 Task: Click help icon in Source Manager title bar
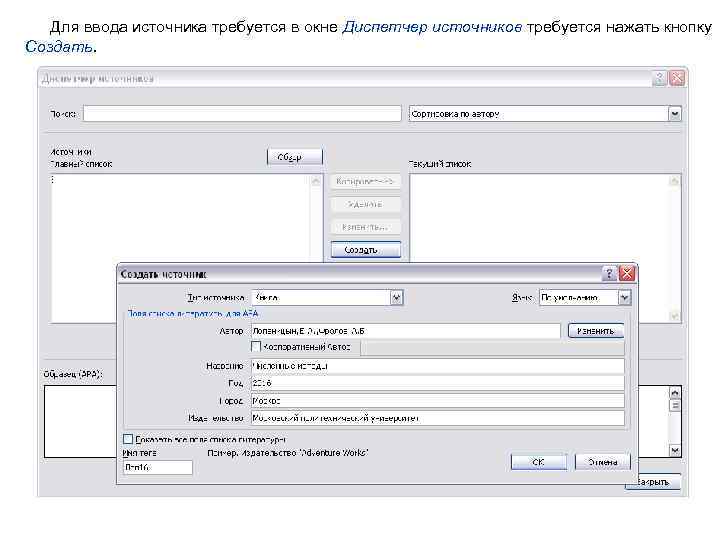click(659, 78)
